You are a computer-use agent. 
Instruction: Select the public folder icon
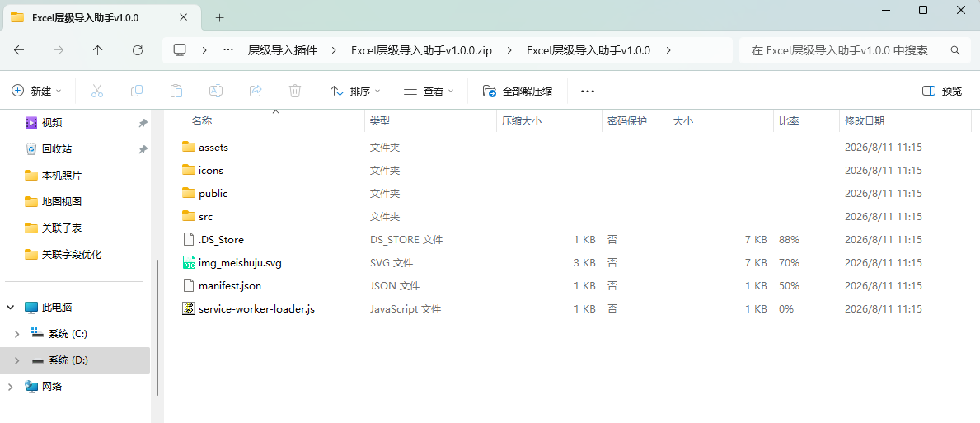pos(189,193)
